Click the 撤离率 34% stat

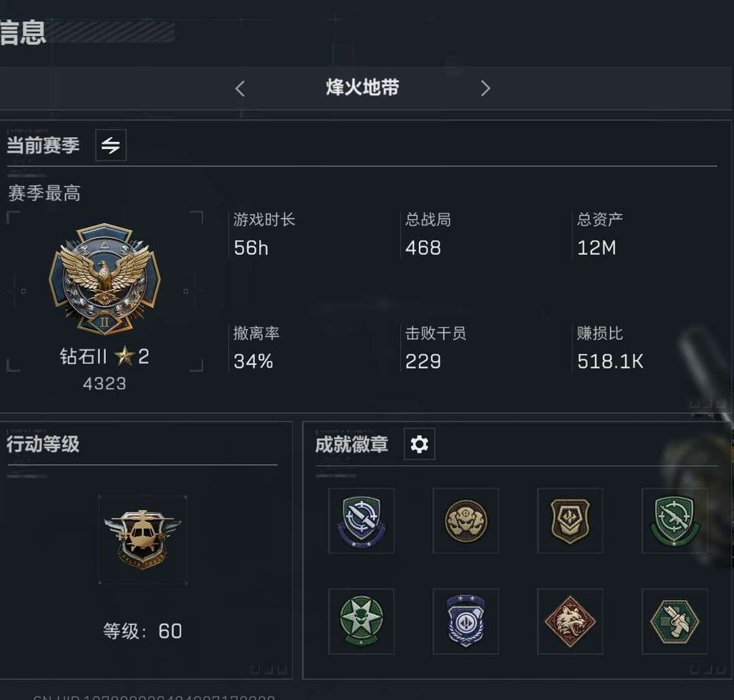[x=256, y=348]
